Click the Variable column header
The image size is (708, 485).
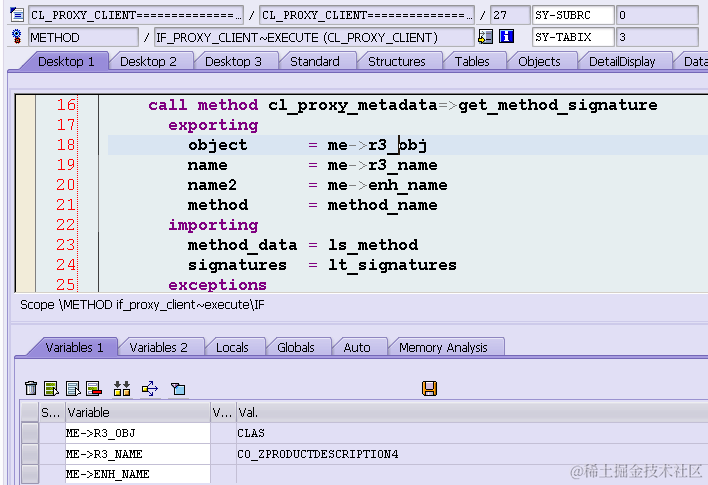tap(138, 412)
